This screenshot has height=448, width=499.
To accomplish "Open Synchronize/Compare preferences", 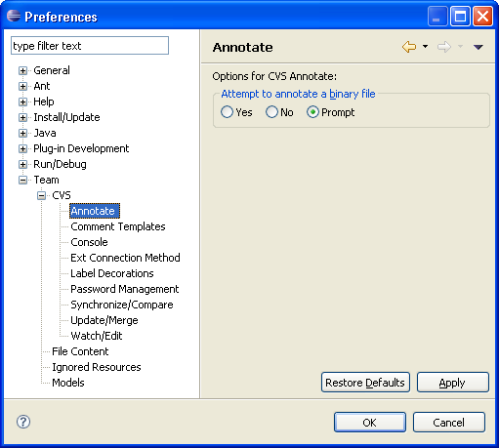I will 122,305.
